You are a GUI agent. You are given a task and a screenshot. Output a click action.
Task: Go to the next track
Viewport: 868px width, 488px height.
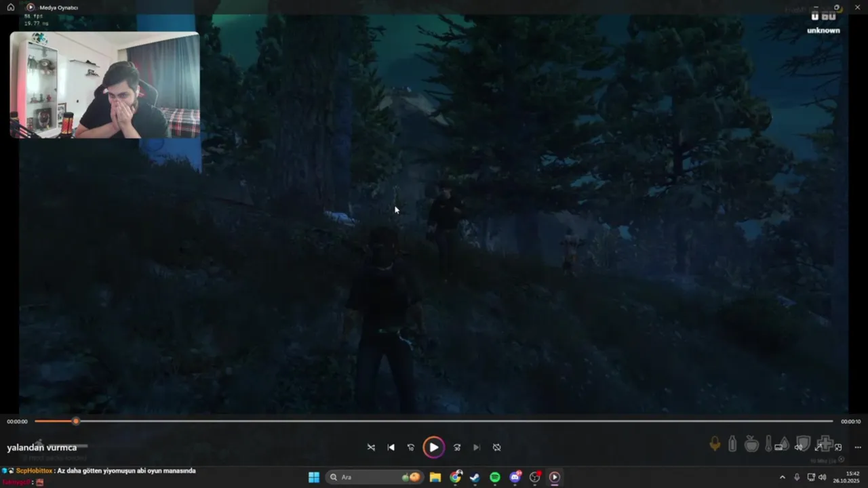(477, 447)
